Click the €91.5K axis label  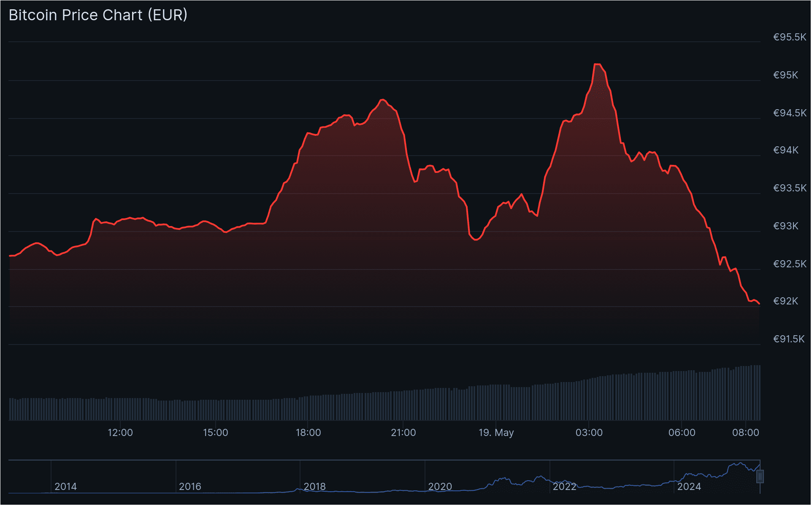click(790, 339)
